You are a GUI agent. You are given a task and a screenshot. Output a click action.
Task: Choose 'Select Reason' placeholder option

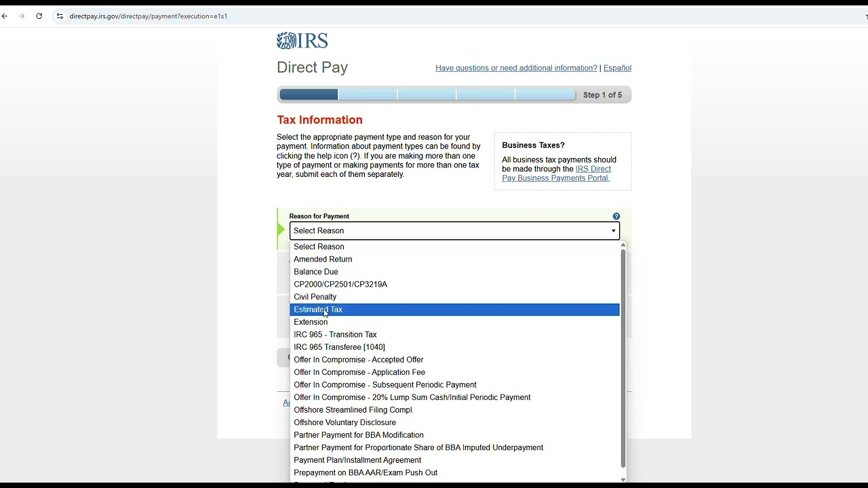[454, 247]
